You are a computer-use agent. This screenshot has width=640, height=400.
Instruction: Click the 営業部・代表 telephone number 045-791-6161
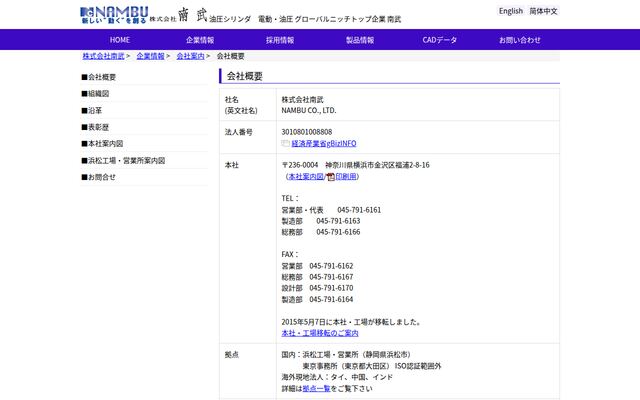(x=359, y=210)
